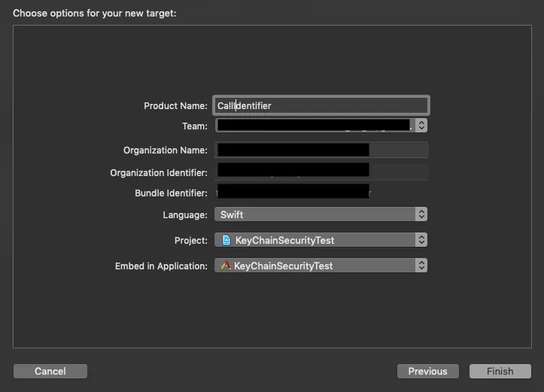
Task: Click the app icon beside KeyChainSecurityTest in Embed row
Action: coord(226,266)
